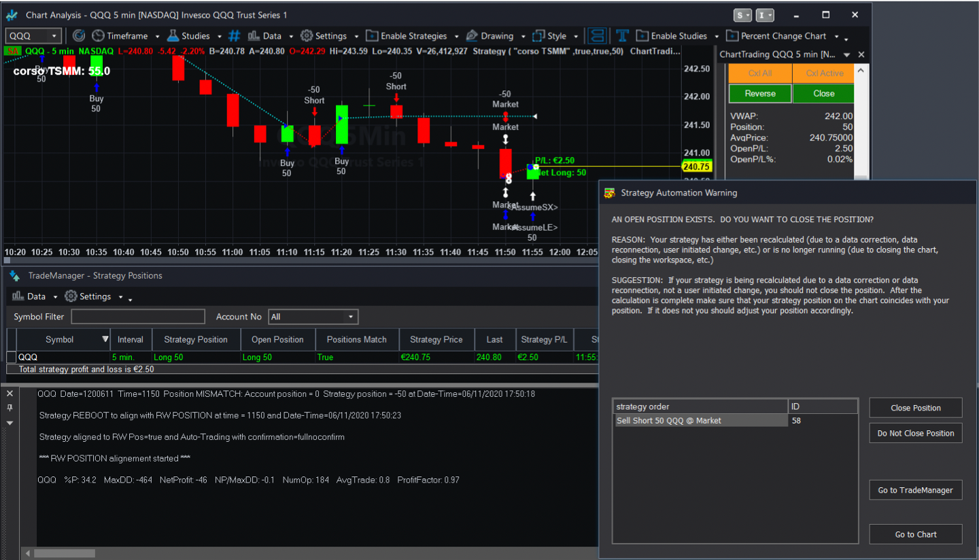Open the QQQ symbol combo box in chart toolbar

click(x=33, y=36)
